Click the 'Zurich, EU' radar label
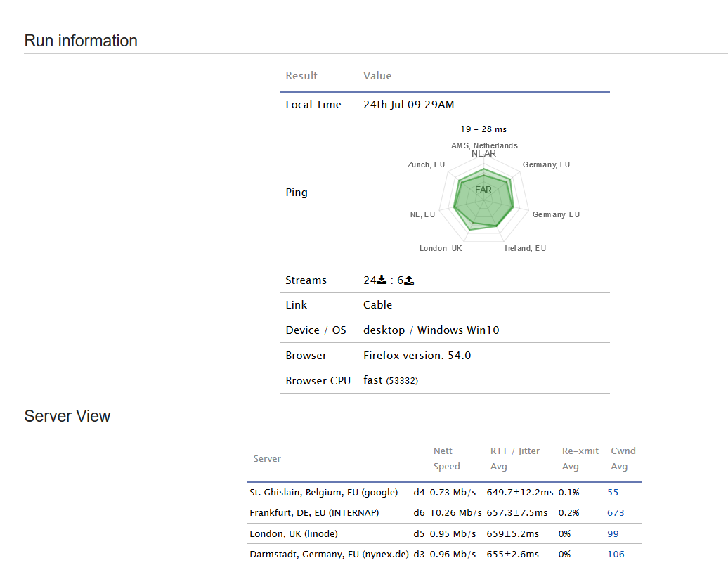This screenshot has width=728, height=570. point(426,164)
